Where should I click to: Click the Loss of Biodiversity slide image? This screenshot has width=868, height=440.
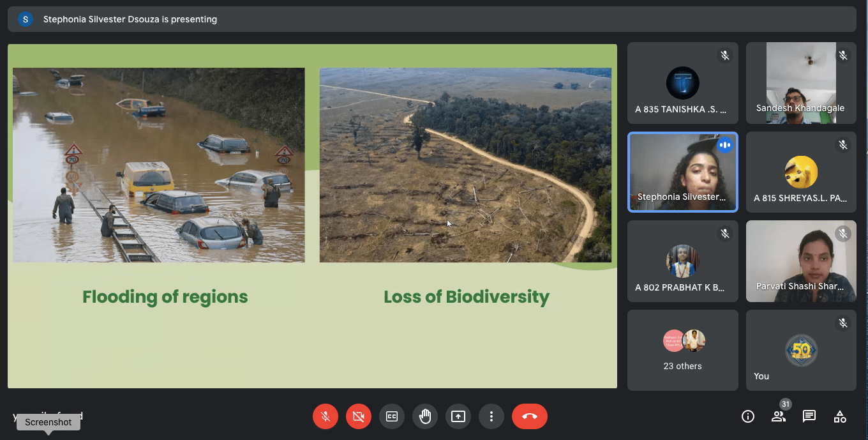[x=465, y=165]
